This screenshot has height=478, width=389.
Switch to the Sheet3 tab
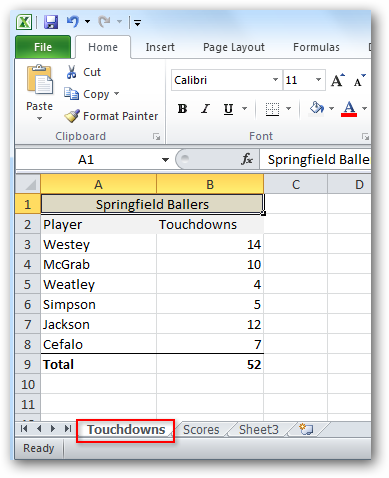(259, 430)
